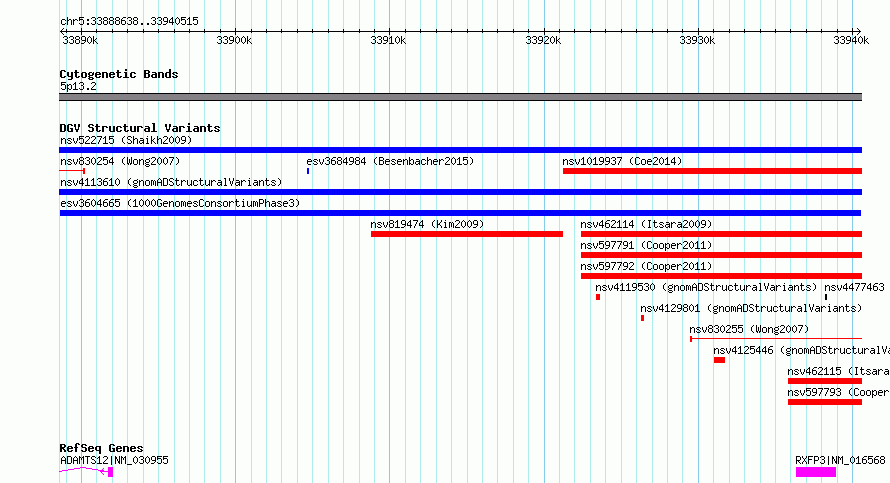The image size is (890, 483).
Task: Click the Cytogenetic Bands track heading
Action: pyautogui.click(x=119, y=74)
